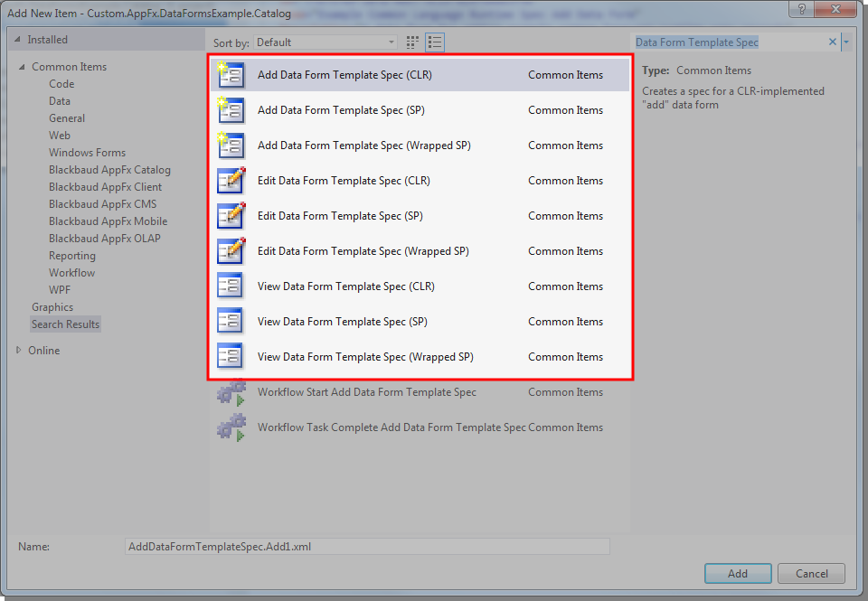Open the Sort by dropdown

pos(325,42)
